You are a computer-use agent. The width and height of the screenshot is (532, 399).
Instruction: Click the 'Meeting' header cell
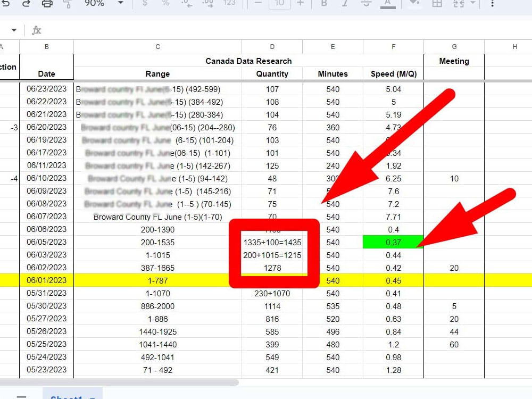pos(454,61)
